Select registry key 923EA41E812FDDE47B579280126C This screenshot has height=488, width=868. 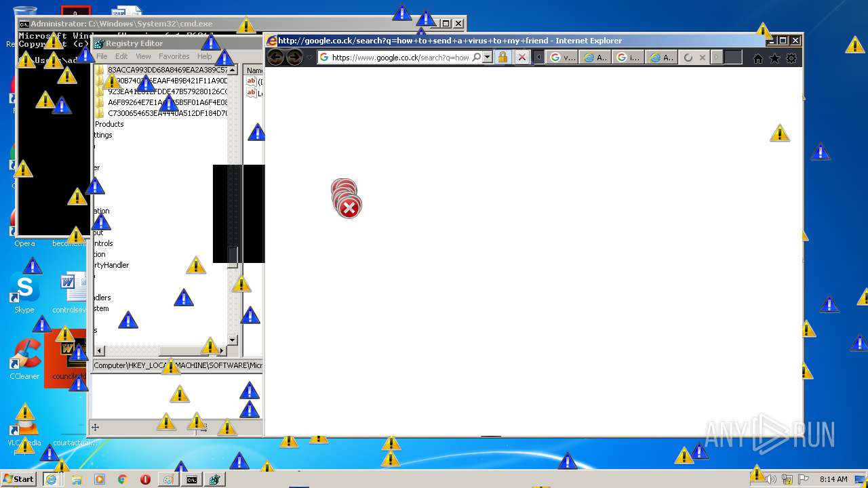point(167,91)
